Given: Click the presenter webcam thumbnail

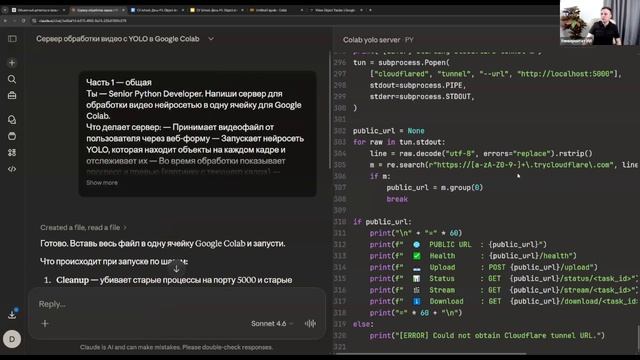Looking at the screenshot, I should 600,22.
